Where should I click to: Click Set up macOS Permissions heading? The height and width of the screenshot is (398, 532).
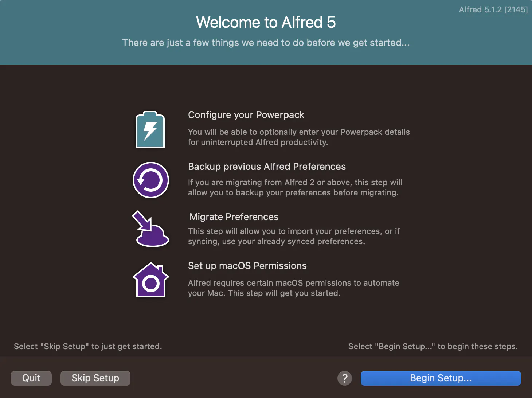pyautogui.click(x=247, y=266)
